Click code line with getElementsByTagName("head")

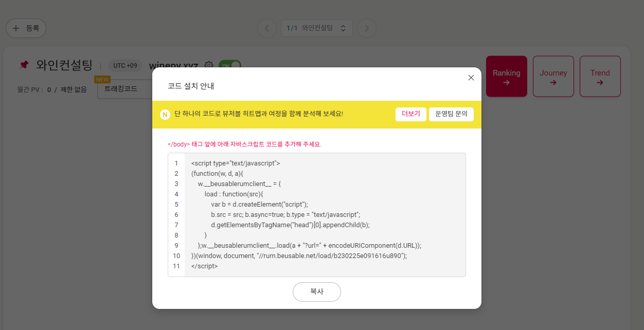point(290,225)
